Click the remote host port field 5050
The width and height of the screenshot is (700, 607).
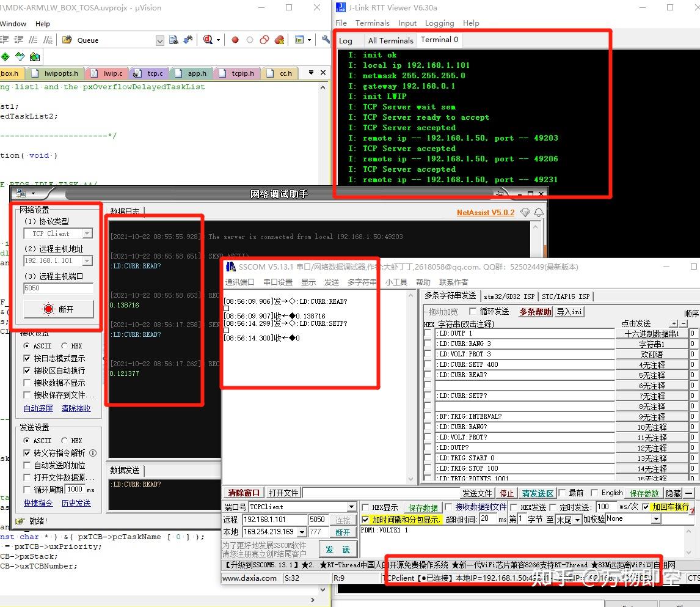tap(58, 288)
